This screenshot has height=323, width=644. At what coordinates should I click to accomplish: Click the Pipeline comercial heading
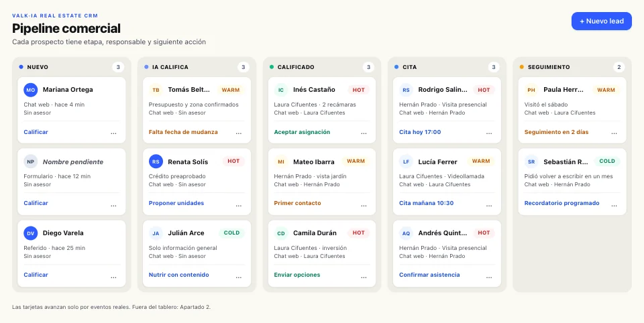pyautogui.click(x=66, y=28)
